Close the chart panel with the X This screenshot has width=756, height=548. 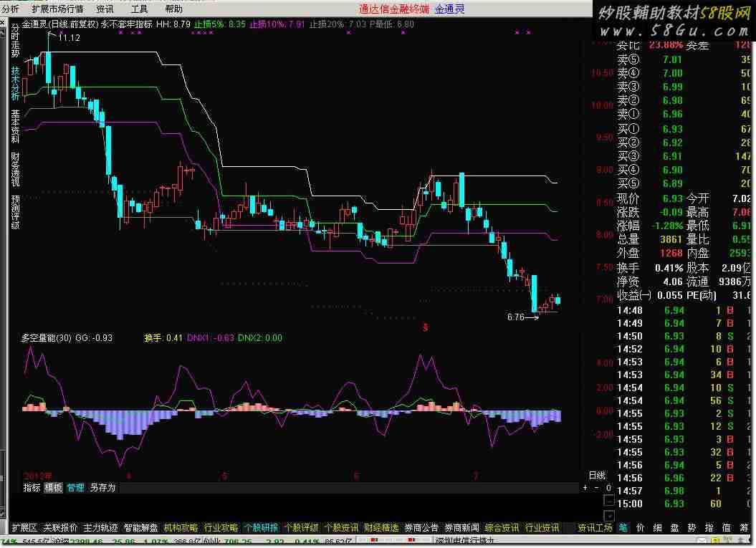3,22
